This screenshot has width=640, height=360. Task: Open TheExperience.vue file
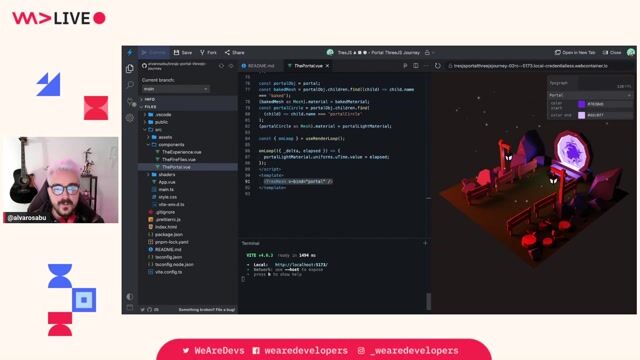click(x=182, y=152)
